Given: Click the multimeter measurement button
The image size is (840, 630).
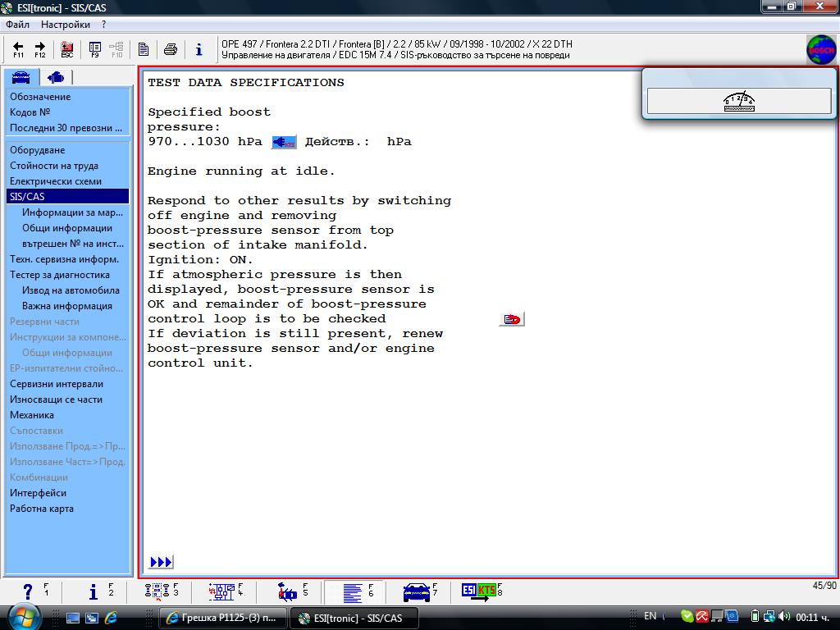Looking at the screenshot, I should point(739,101).
